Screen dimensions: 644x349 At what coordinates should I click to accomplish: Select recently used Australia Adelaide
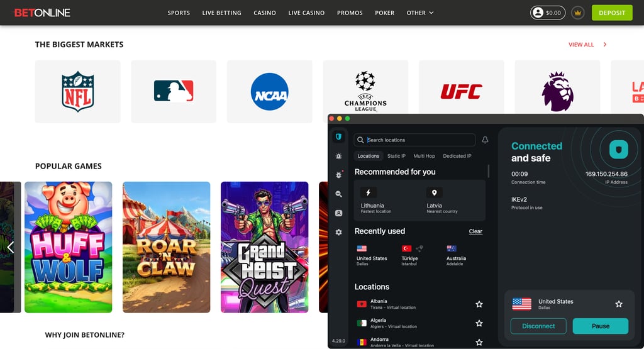point(456,255)
